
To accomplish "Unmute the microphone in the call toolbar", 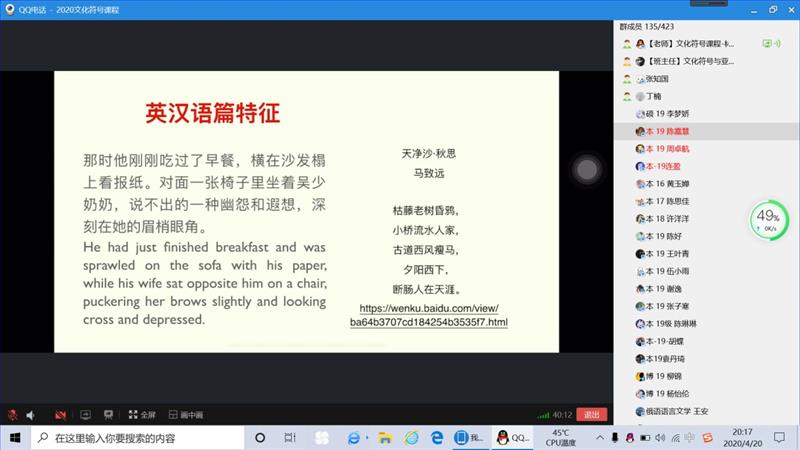I will [x=12, y=414].
